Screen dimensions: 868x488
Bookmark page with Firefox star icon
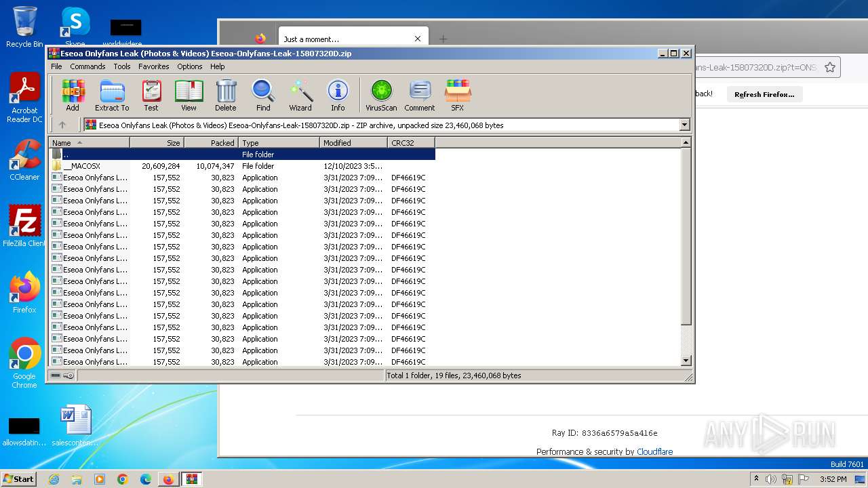830,67
